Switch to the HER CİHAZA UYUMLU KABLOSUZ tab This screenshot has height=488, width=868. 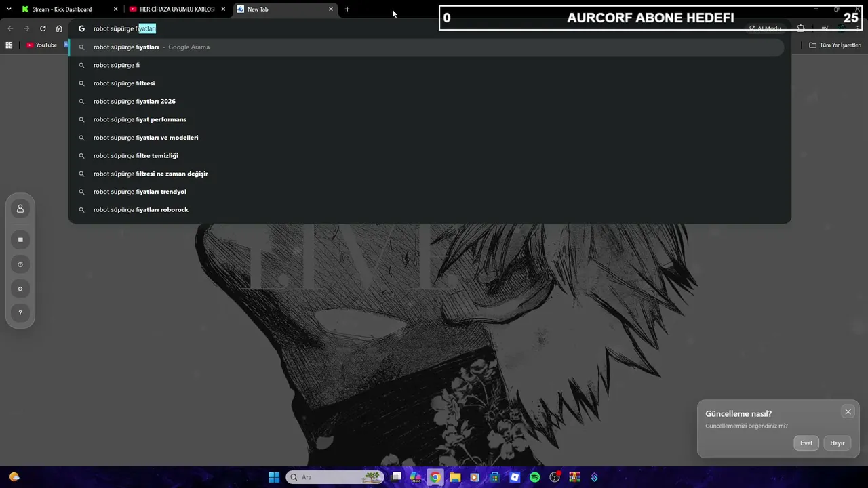(x=176, y=9)
